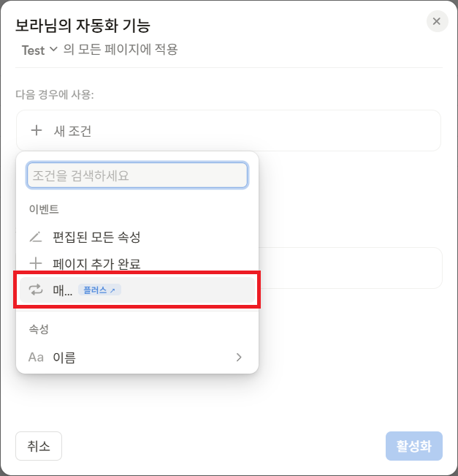Choose 페이지 추가 완료 event
Image resolution: width=458 pixels, height=476 pixels.
pyautogui.click(x=96, y=263)
